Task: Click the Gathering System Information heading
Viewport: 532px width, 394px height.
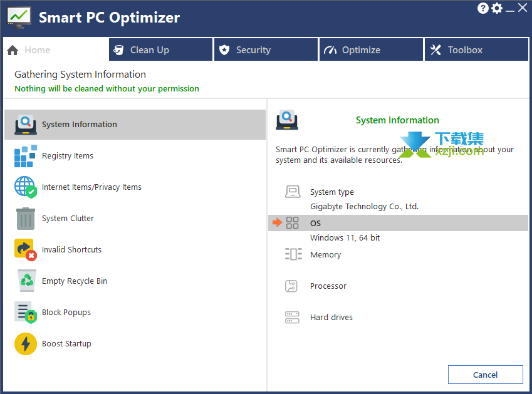Action: 80,75
